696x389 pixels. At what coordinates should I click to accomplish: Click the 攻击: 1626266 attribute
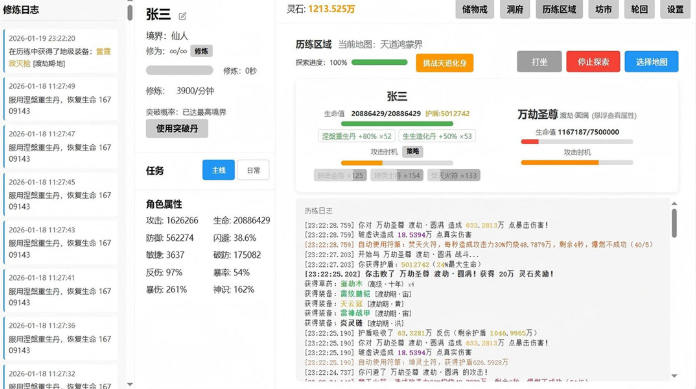(172, 220)
